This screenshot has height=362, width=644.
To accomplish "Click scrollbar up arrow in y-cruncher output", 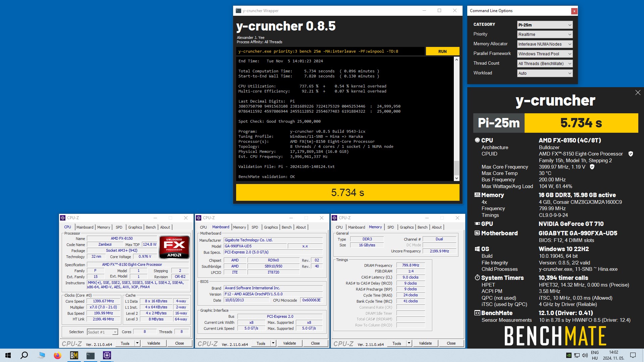I will point(457,60).
